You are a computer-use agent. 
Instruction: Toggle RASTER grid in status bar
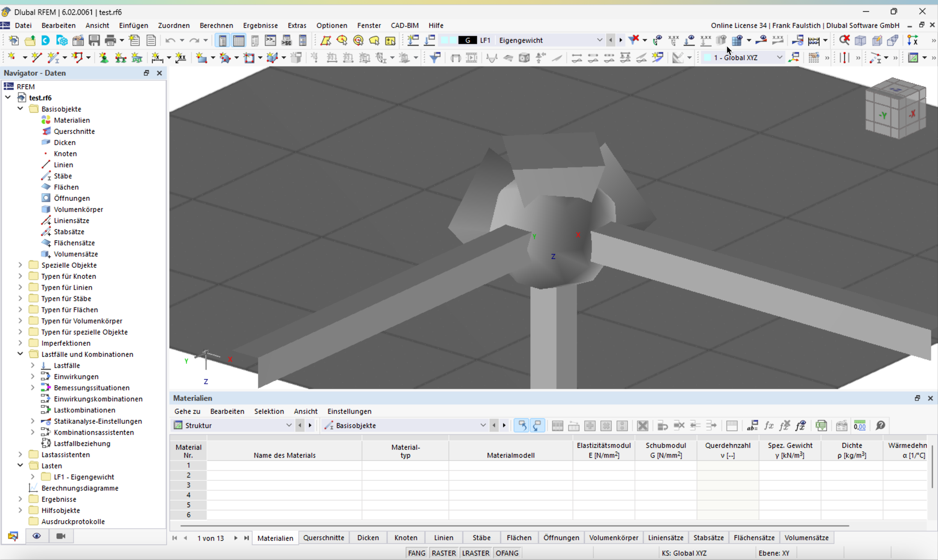[x=444, y=553]
